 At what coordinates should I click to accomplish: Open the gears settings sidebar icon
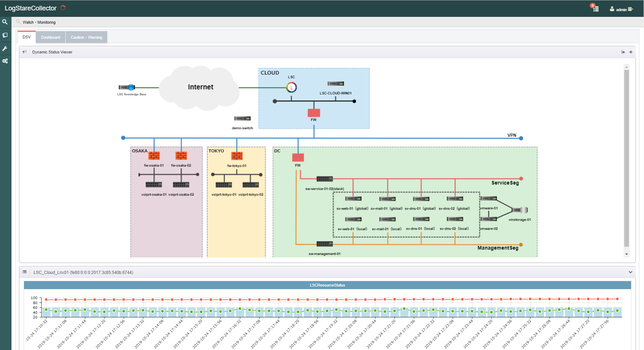5,61
